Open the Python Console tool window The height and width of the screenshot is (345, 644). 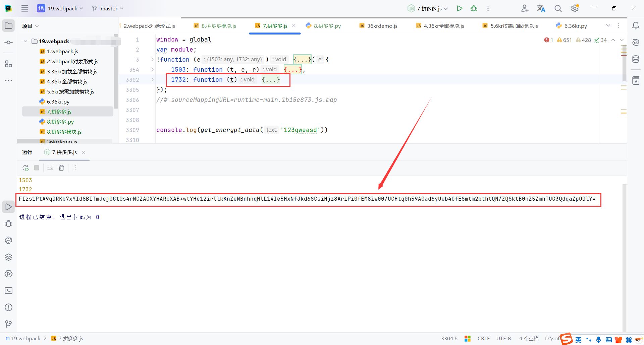pos(8,240)
